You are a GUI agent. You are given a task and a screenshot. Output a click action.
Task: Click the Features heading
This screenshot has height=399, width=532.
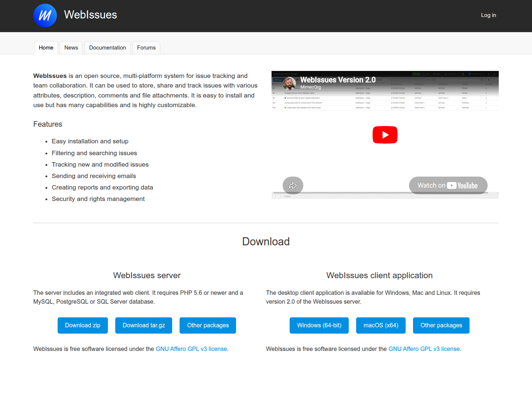coord(48,124)
